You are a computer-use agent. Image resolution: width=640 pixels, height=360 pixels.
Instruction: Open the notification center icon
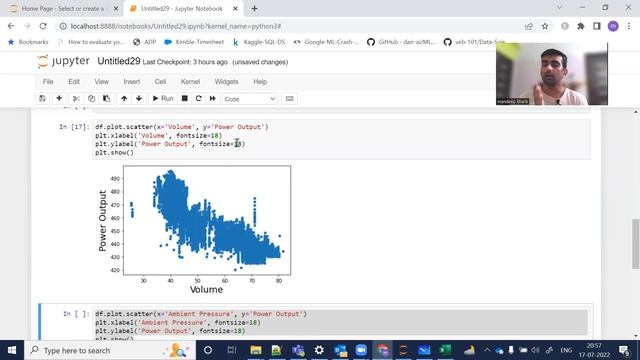[x=624, y=350]
